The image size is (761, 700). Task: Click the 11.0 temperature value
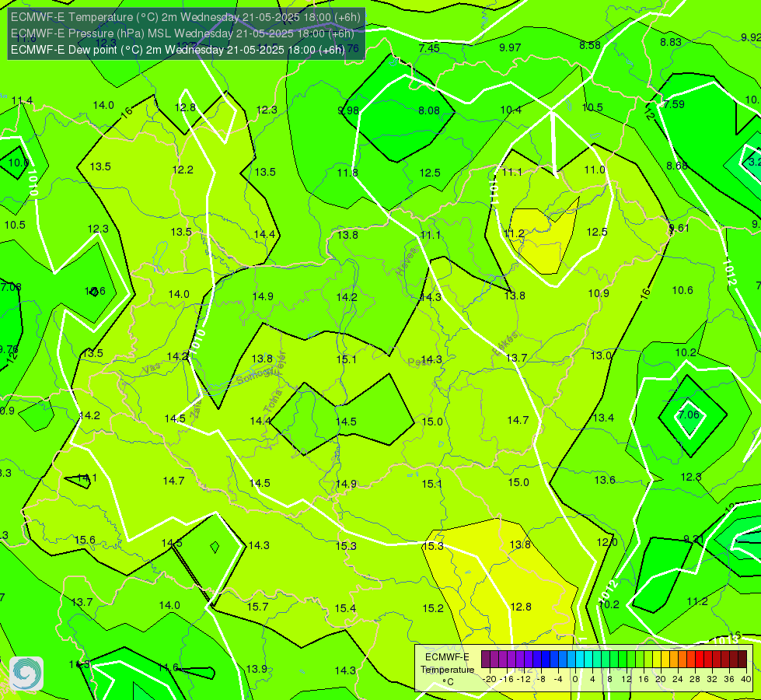click(595, 170)
